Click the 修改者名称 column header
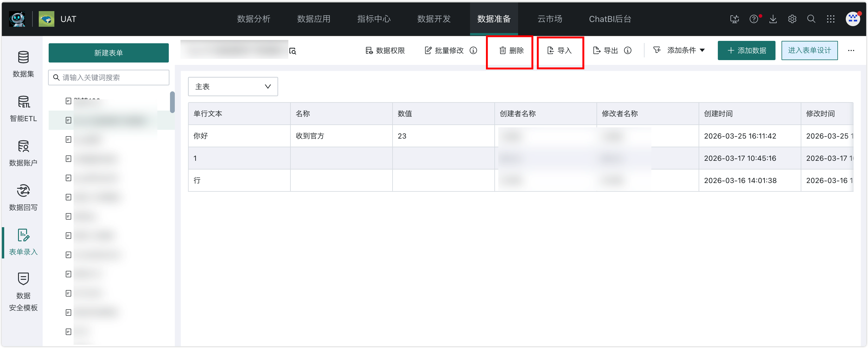Image resolution: width=868 pixels, height=348 pixels. [x=648, y=114]
